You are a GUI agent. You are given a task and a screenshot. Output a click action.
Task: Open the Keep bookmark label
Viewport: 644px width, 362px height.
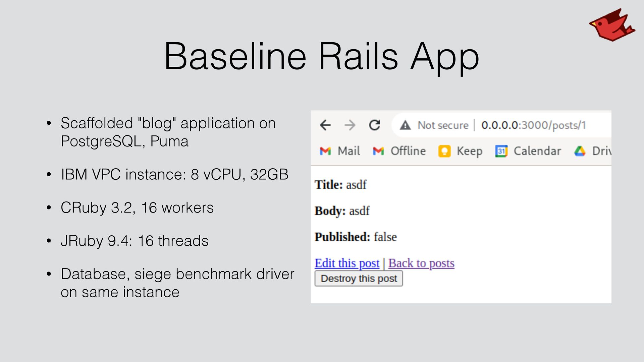[x=469, y=151]
